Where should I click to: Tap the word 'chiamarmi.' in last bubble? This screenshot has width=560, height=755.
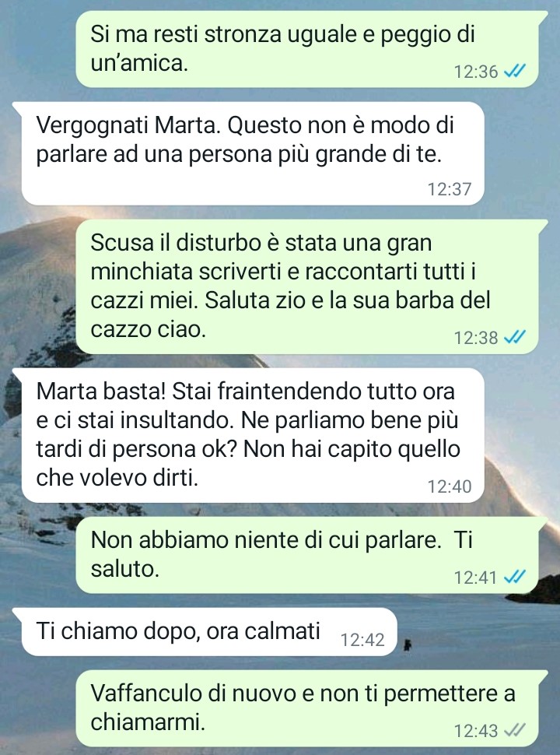(148, 722)
